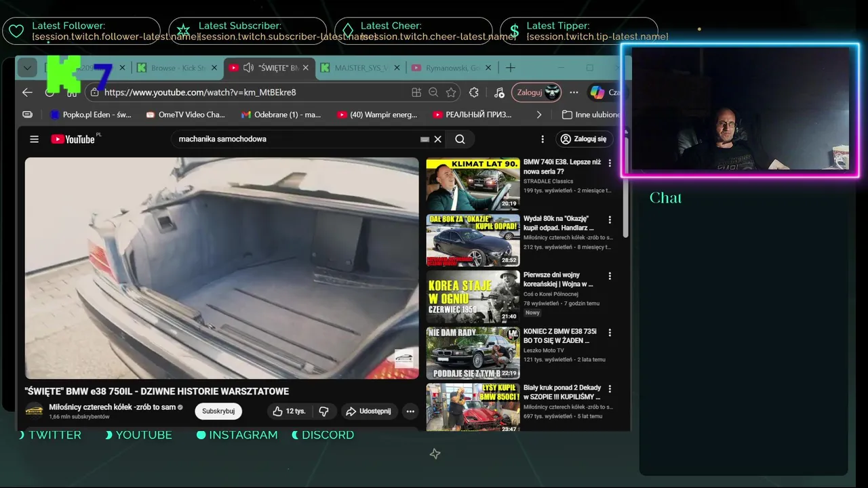The height and width of the screenshot is (488, 868).
Task: Open more actions ellipsis under video
Action: tap(410, 411)
